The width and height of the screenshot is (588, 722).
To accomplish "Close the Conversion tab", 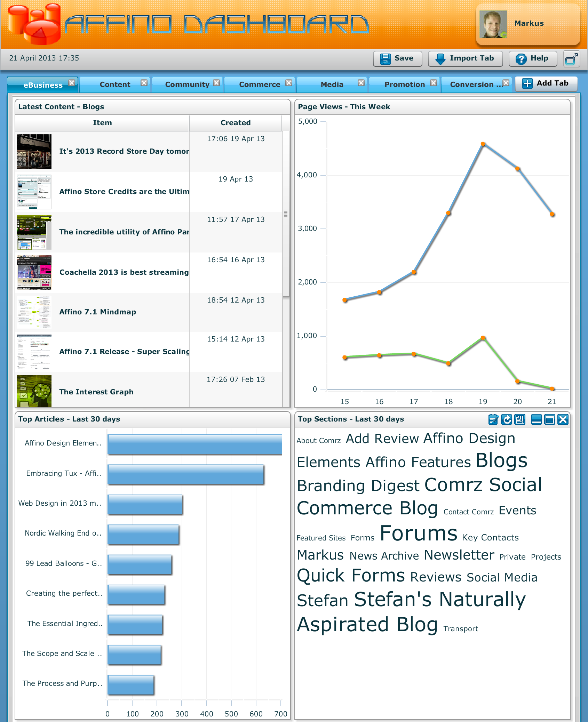I will click(x=506, y=83).
